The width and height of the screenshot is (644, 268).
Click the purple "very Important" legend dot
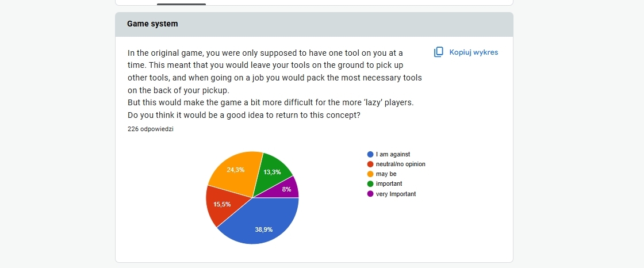[x=370, y=194]
